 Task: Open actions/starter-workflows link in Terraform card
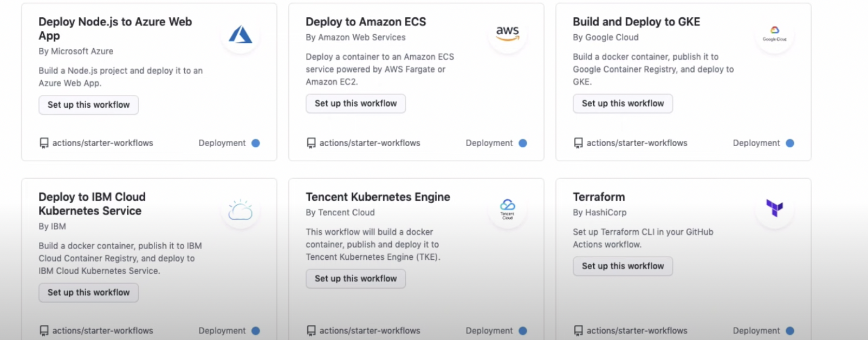click(x=637, y=331)
